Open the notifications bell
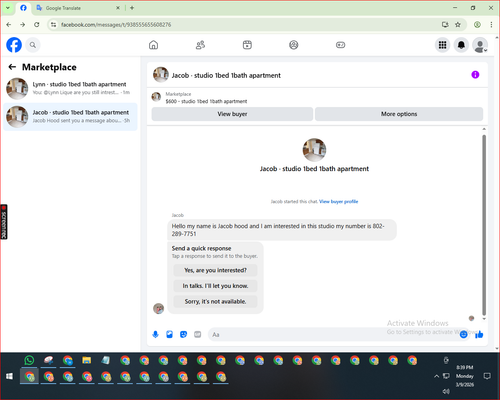The width and height of the screenshot is (500, 400). (x=461, y=45)
